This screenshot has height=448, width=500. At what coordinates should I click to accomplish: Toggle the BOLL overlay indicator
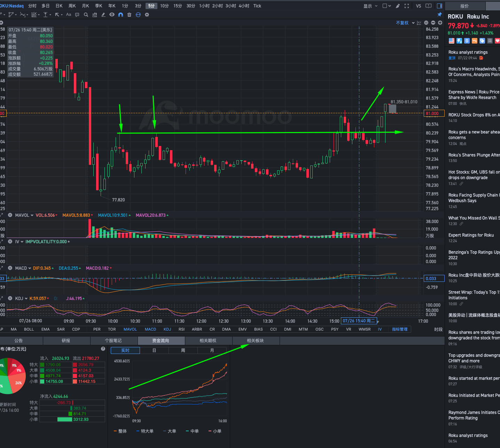pyautogui.click(x=29, y=329)
